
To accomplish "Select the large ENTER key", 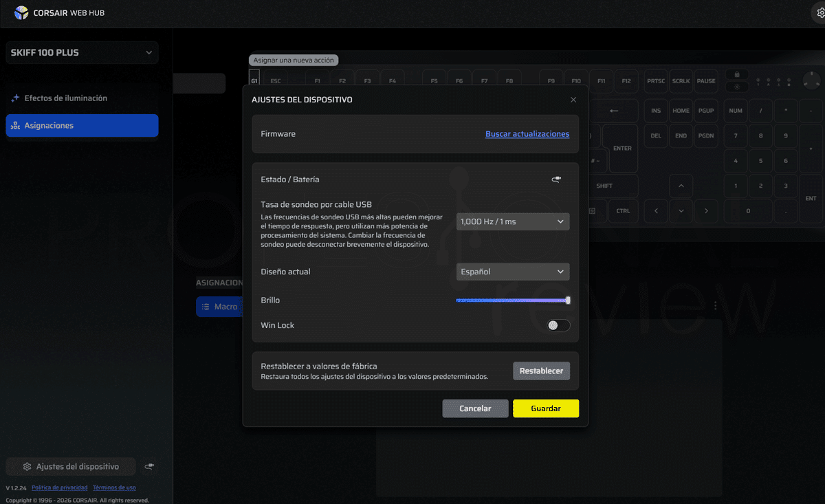I will click(x=622, y=148).
